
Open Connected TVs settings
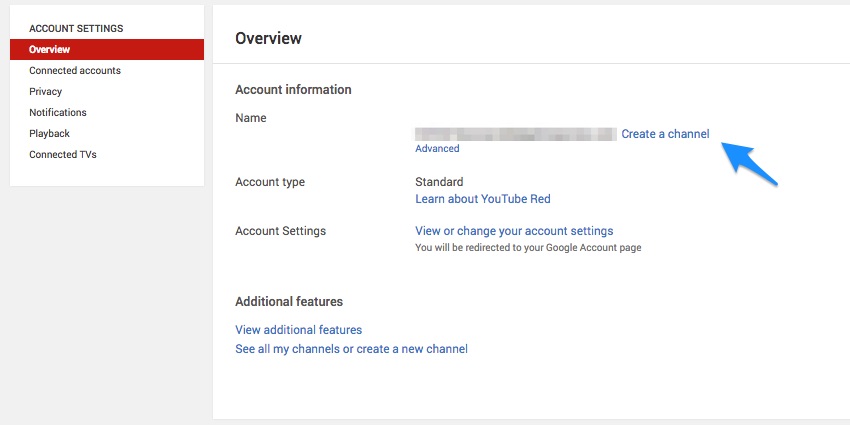click(x=63, y=154)
